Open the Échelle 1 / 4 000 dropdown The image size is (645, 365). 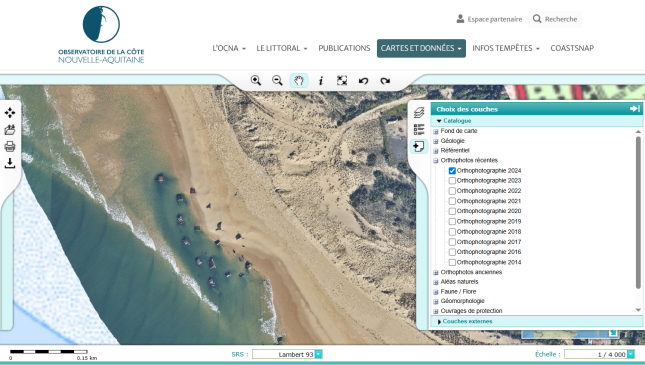tap(631, 354)
